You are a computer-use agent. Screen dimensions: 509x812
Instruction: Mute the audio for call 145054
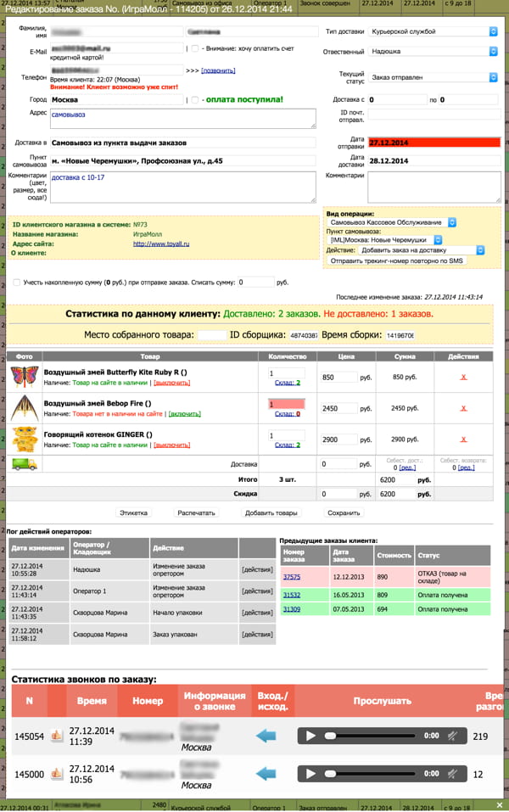coord(452,736)
